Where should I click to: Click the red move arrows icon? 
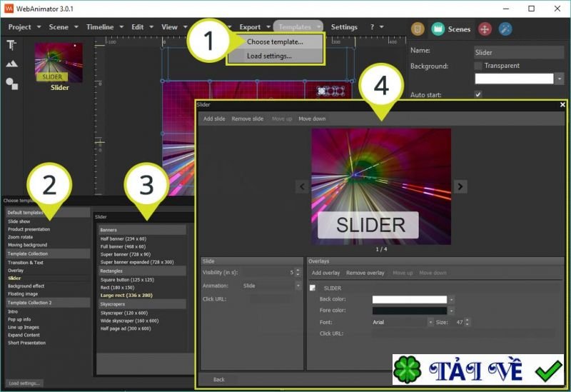coord(485,29)
